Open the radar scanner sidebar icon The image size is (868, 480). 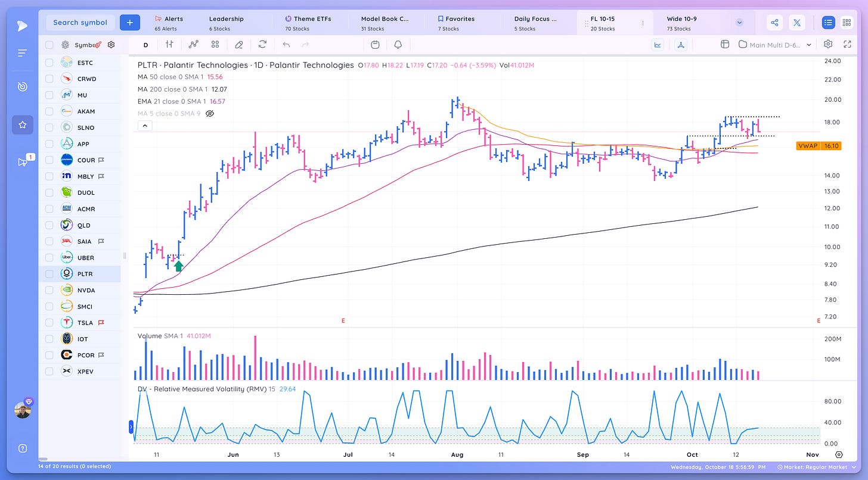coord(22,87)
